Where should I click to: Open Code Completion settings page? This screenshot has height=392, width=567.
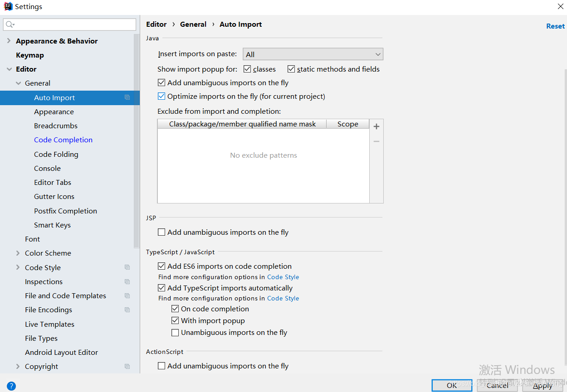click(63, 140)
